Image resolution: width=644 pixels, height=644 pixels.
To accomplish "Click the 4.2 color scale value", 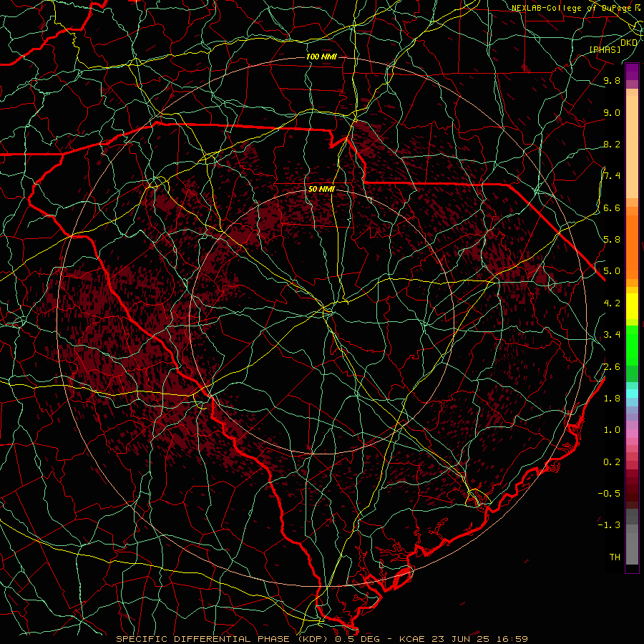I will (x=612, y=303).
